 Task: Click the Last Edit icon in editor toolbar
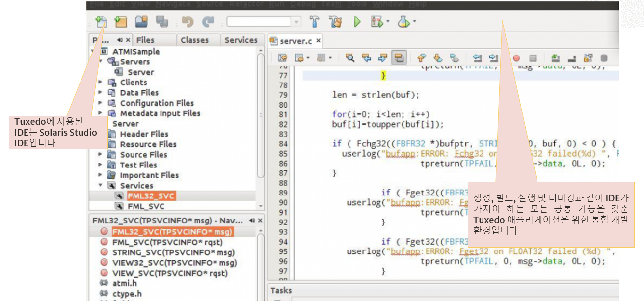tap(282, 58)
